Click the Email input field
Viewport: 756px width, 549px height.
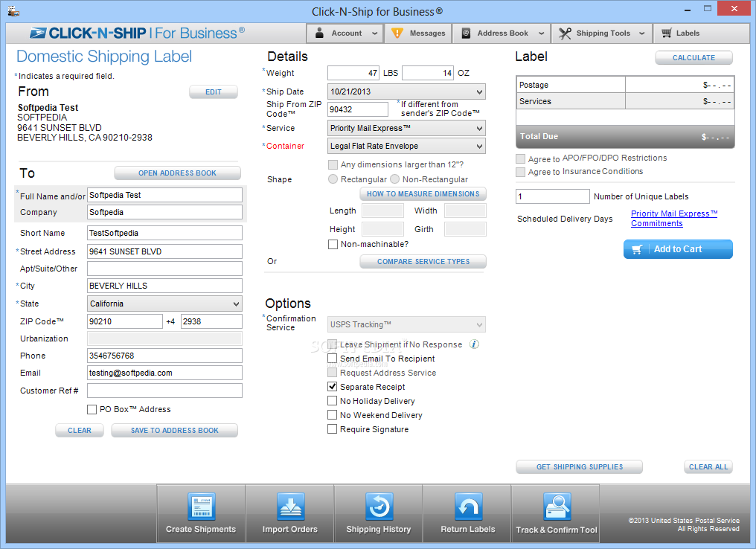click(165, 373)
